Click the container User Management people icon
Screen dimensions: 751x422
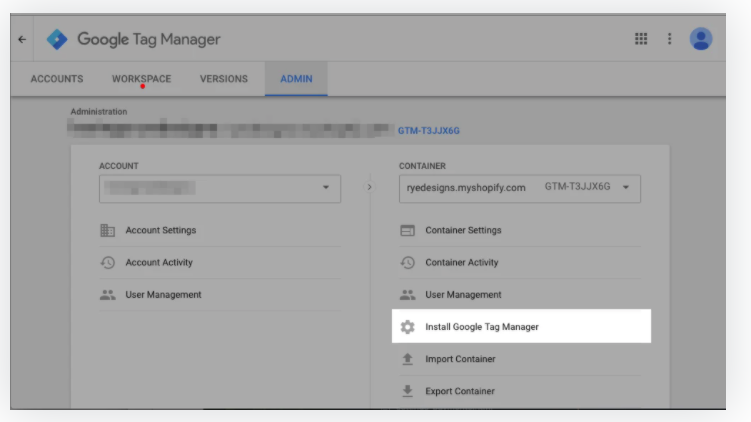(407, 295)
